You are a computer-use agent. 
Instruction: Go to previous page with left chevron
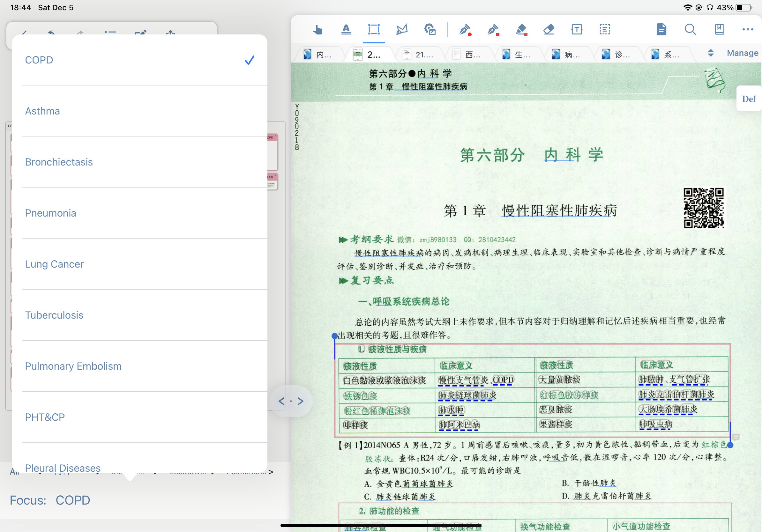(x=281, y=401)
